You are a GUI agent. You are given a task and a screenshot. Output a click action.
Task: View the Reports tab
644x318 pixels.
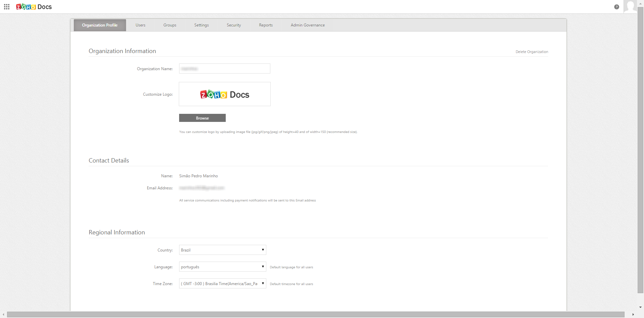(x=266, y=25)
